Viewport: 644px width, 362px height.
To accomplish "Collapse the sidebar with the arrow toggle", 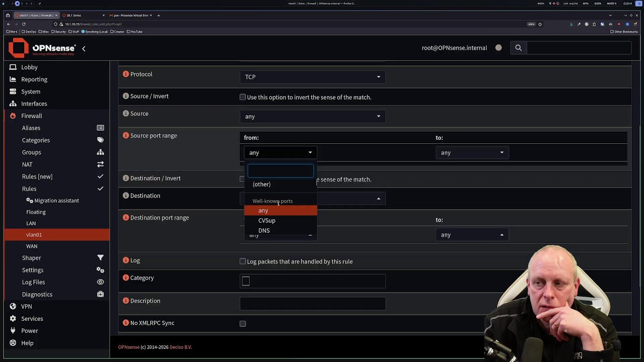I will [84, 48].
